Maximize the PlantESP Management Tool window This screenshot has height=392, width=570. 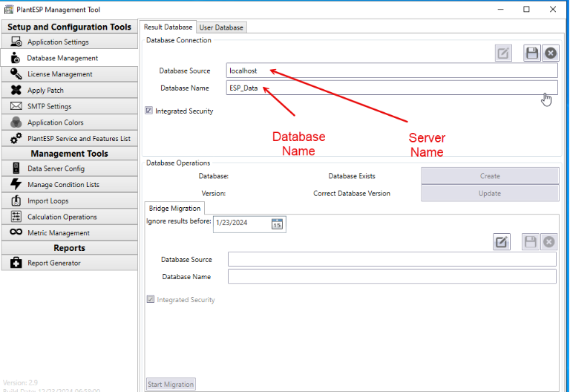[526, 10]
